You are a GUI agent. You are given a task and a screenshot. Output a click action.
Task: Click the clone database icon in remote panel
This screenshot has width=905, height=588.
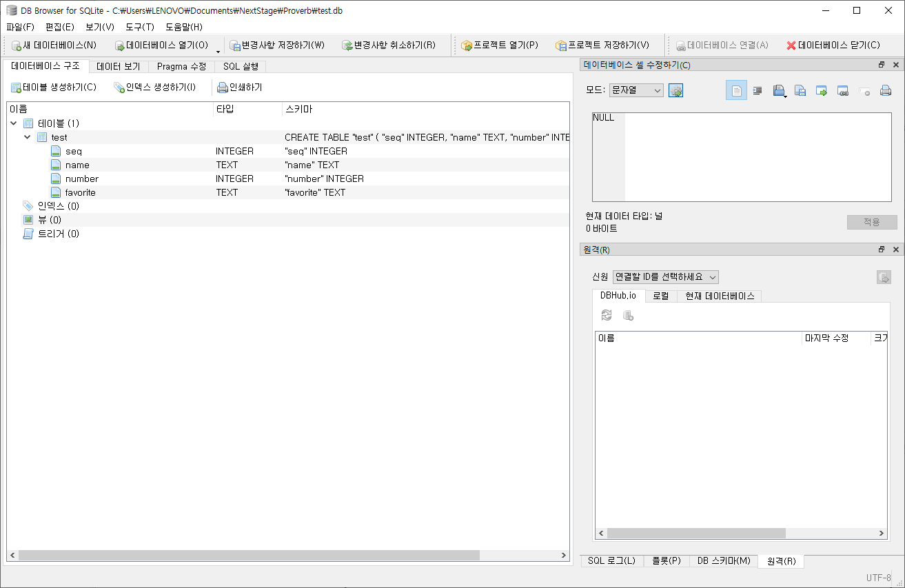628,315
